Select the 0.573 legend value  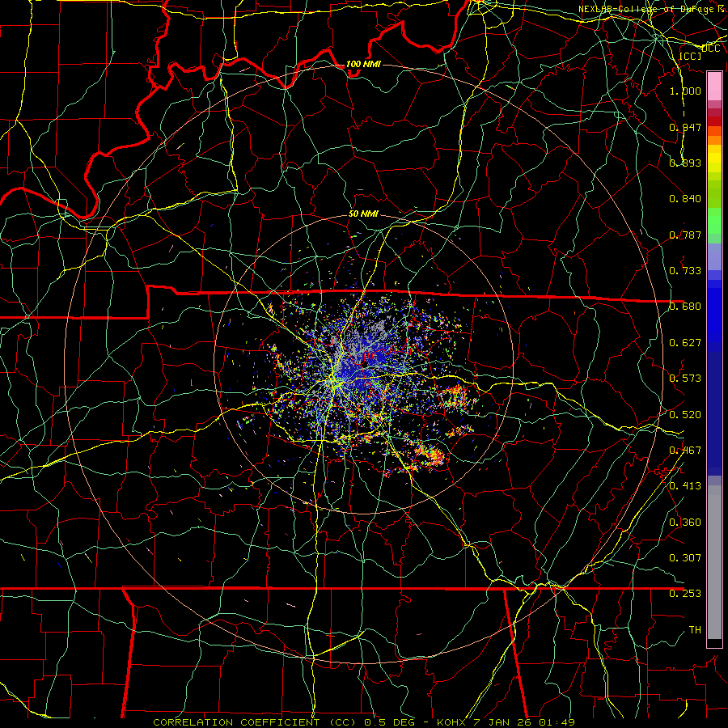click(x=685, y=379)
